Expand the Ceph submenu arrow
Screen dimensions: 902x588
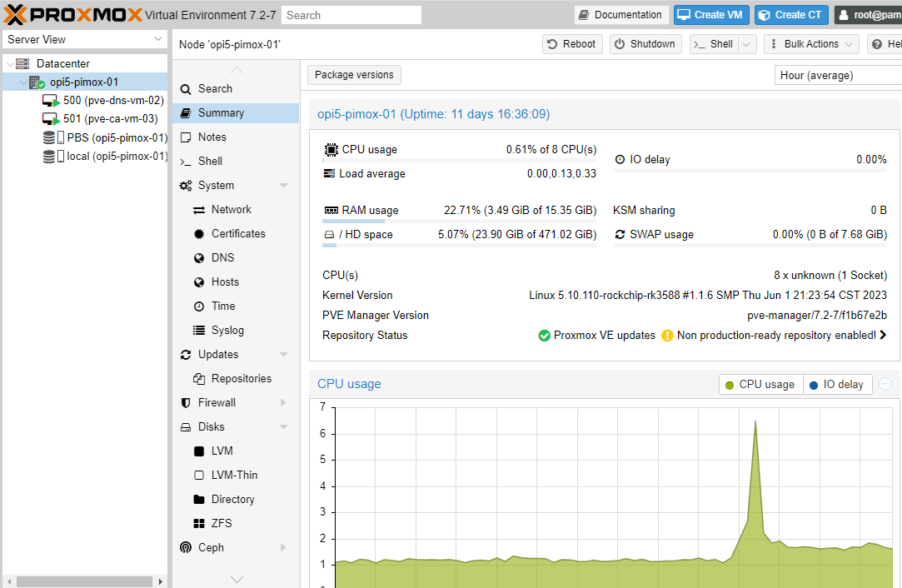pyautogui.click(x=283, y=548)
